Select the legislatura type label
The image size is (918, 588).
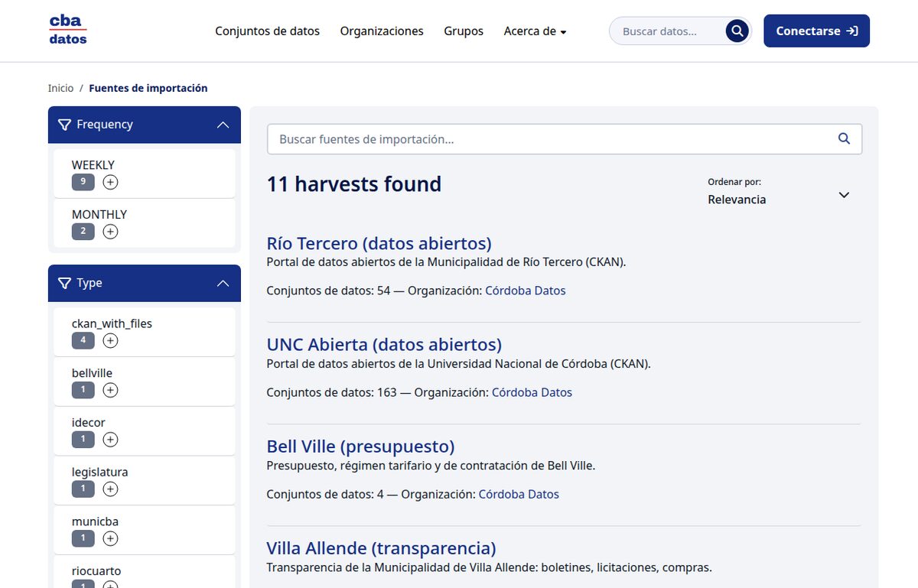100,473
